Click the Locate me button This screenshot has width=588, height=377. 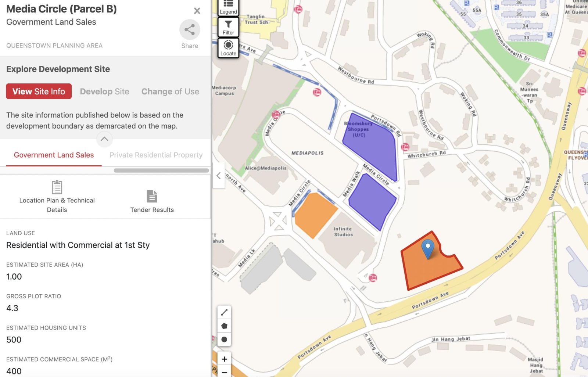tap(228, 48)
